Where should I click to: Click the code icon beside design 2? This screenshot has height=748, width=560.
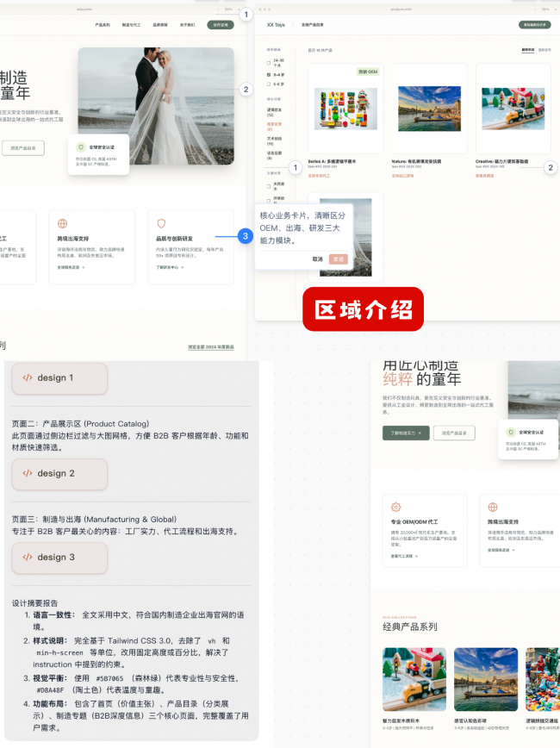28,473
